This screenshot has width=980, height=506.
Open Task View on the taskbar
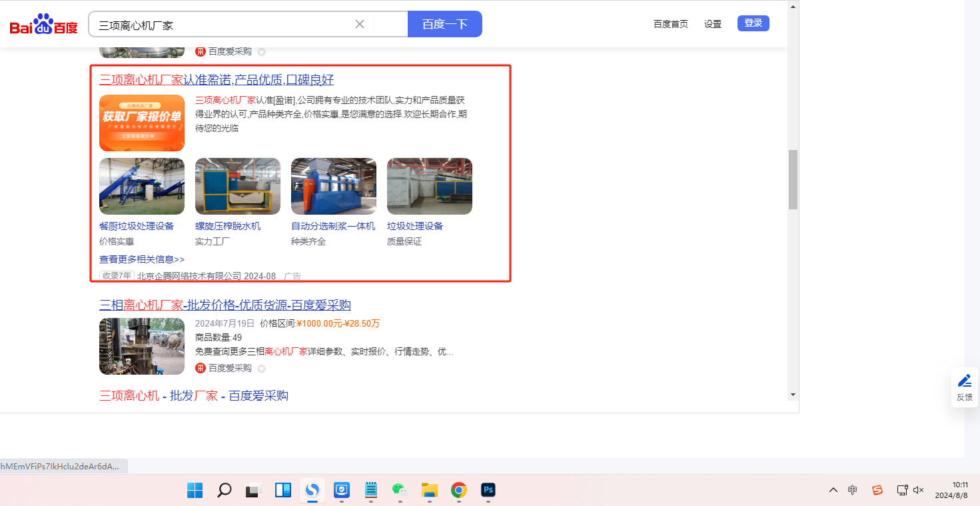point(254,490)
